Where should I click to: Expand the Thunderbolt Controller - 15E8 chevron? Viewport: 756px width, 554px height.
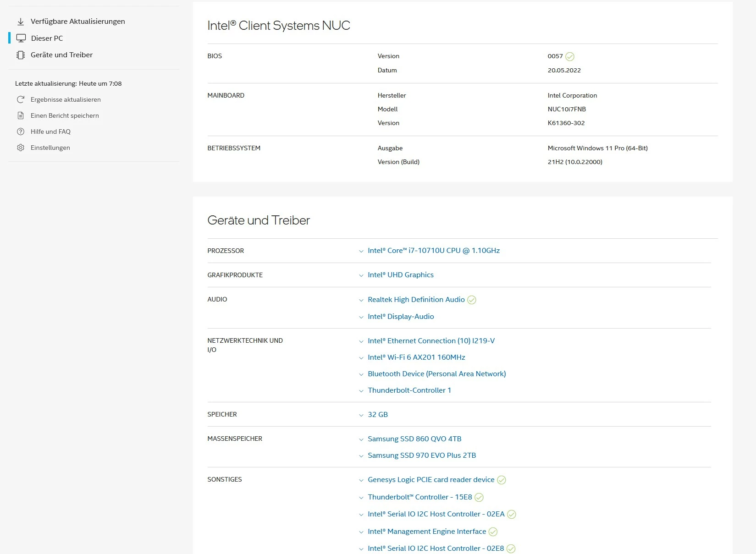[x=361, y=498]
